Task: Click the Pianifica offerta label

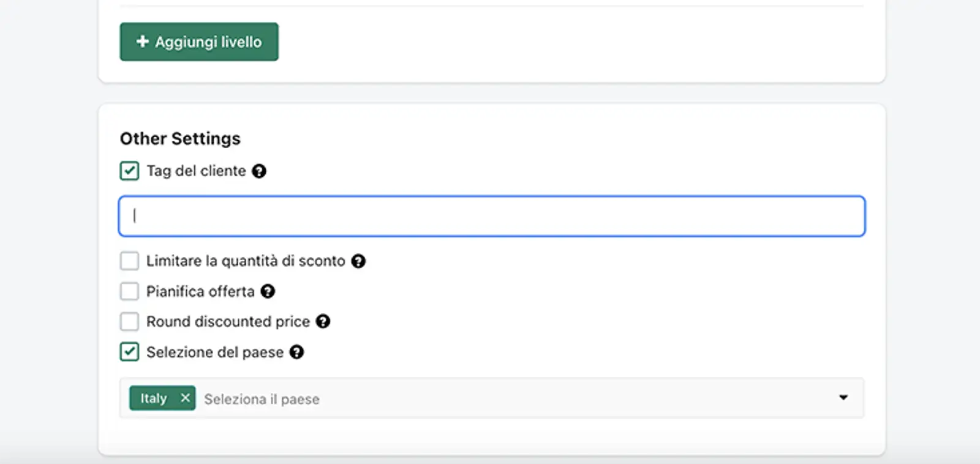Action: tap(200, 291)
